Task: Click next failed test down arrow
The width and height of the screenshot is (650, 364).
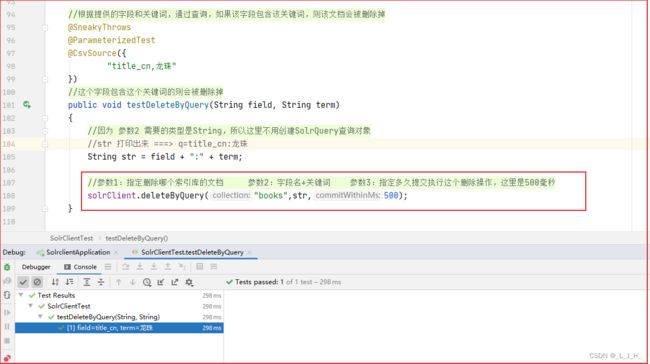Action: (133, 282)
